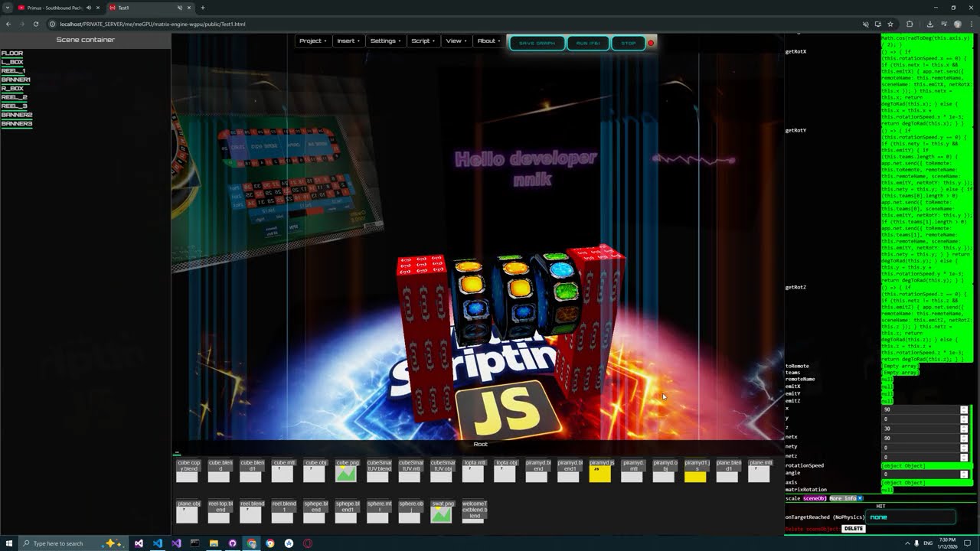Viewport: 980px width, 551px height.
Task: Select the lopta.mtl asset file
Action: pos(473,470)
